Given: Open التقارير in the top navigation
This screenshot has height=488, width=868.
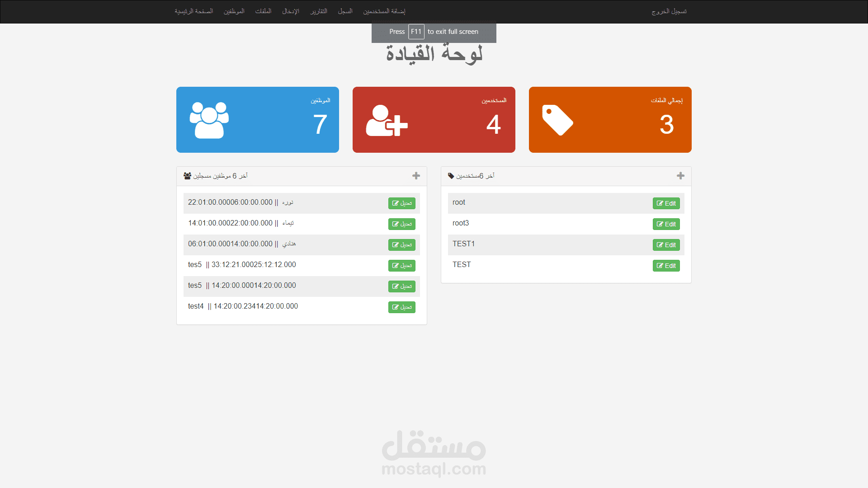Looking at the screenshot, I should (x=319, y=11).
